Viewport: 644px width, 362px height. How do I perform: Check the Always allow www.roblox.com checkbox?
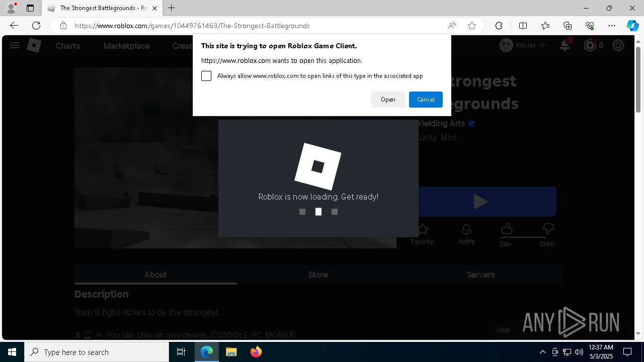click(x=206, y=76)
